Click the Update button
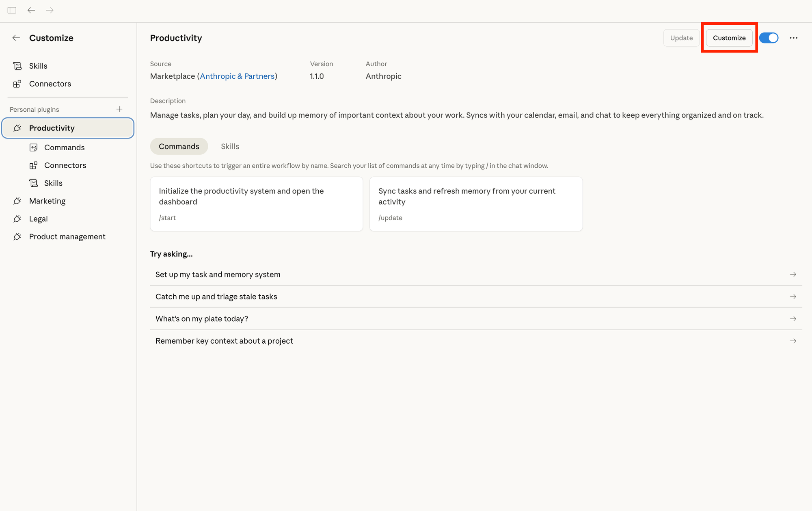The height and width of the screenshot is (511, 812). click(681, 38)
